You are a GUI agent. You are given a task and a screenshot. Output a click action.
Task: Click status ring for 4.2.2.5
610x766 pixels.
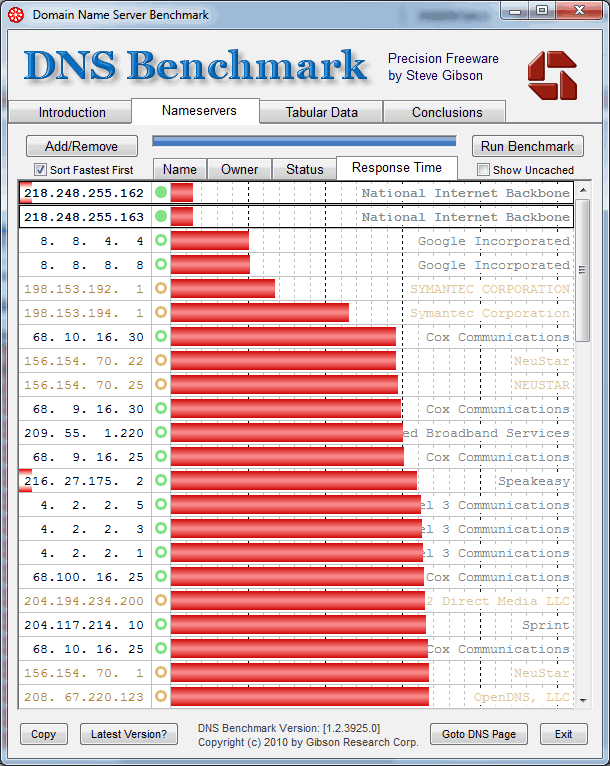click(161, 504)
